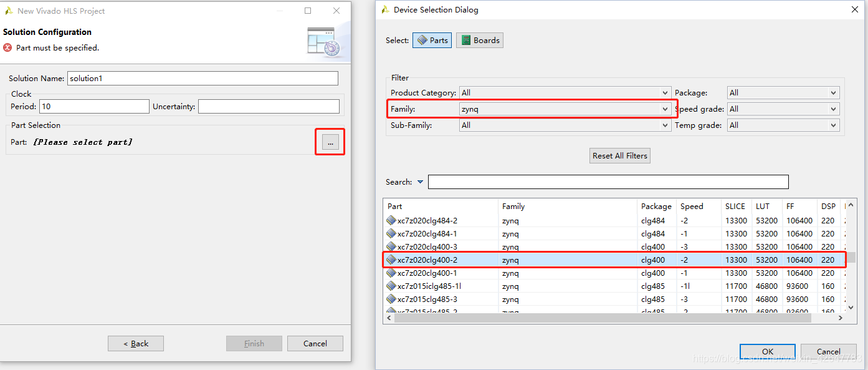
Task: Click table scroll-down arrow
Action: [x=851, y=306]
